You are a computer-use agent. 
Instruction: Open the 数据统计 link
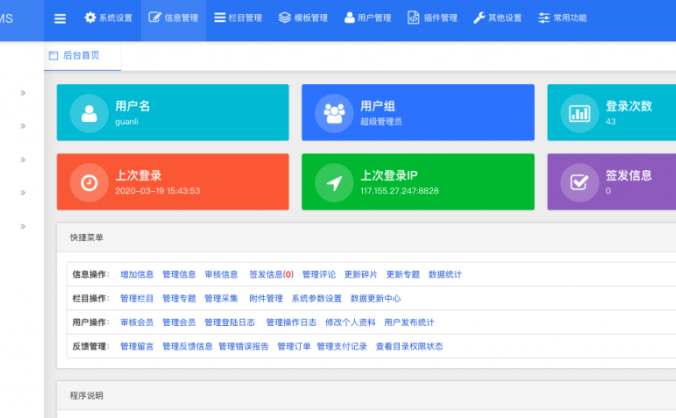click(x=445, y=275)
